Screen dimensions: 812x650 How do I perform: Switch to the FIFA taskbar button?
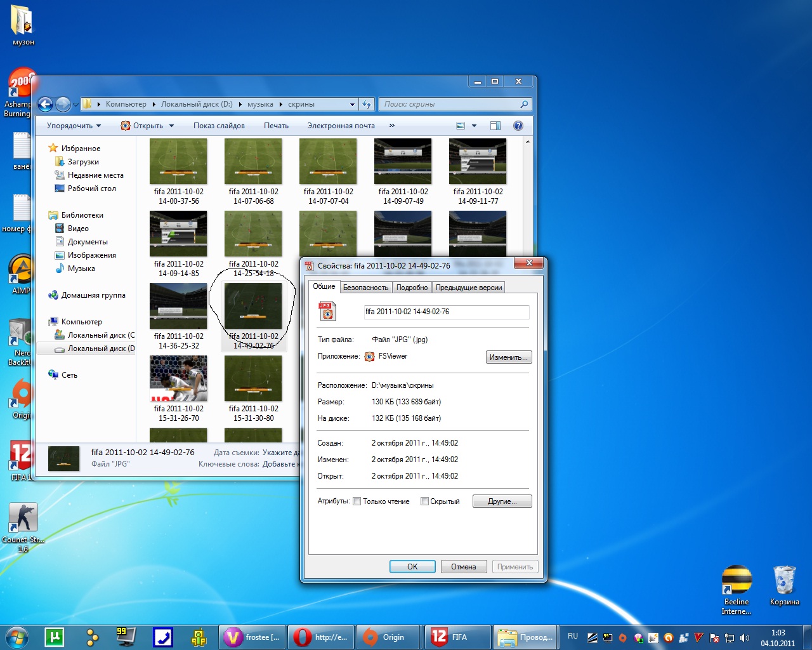[457, 637]
